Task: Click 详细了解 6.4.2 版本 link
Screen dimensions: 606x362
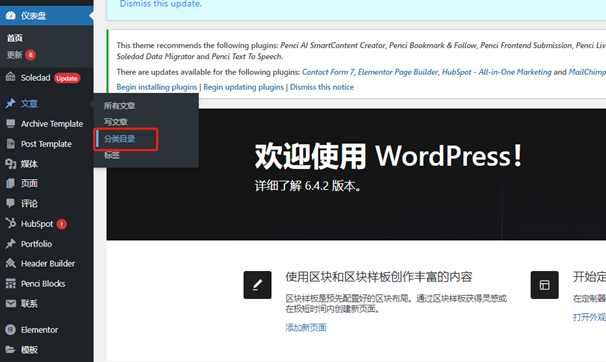Action: click(308, 186)
